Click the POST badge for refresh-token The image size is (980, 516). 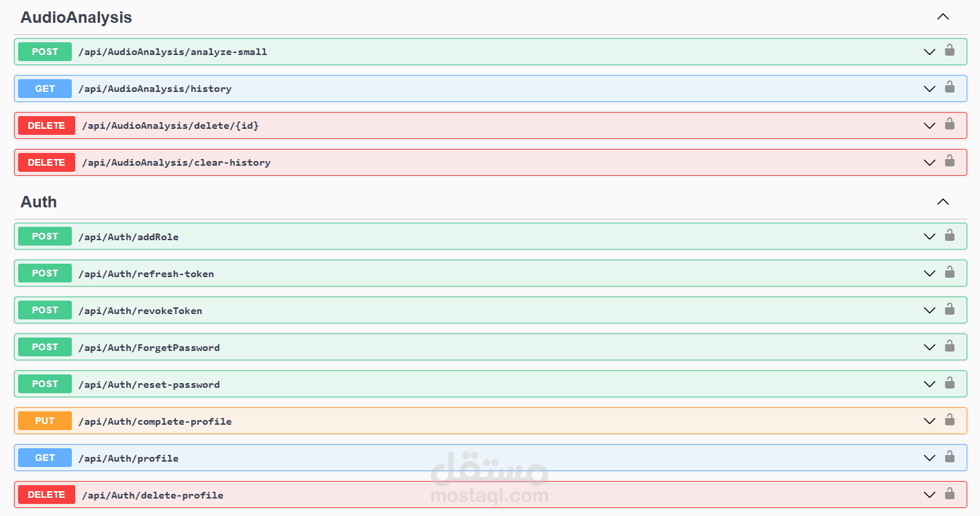click(45, 273)
